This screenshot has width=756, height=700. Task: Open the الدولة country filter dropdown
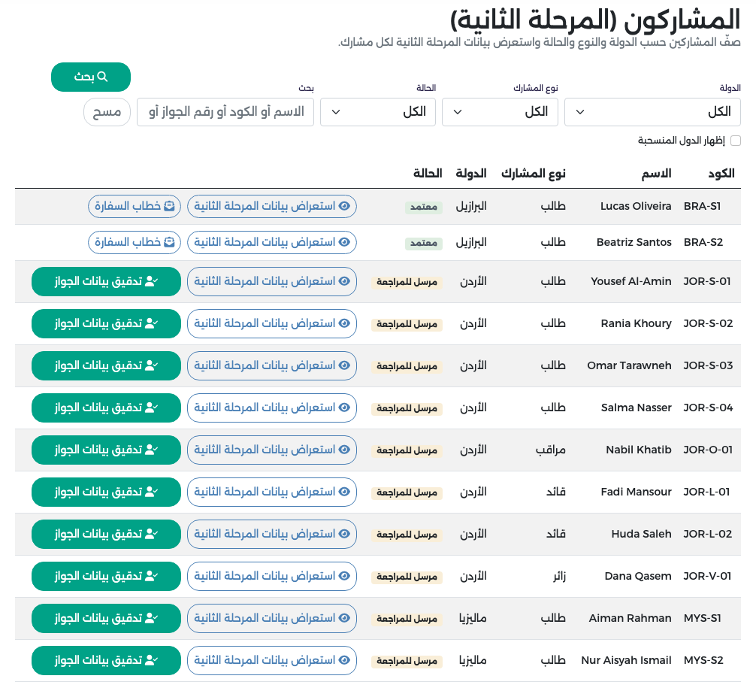tap(652, 112)
